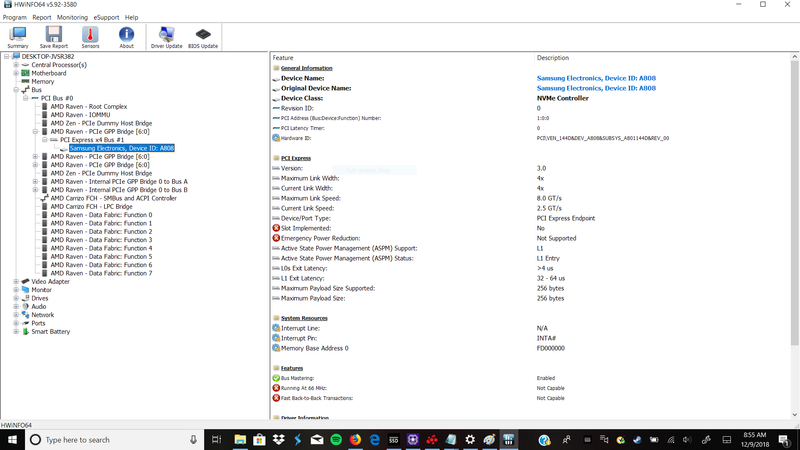Viewport: 800px width, 450px height.
Task: Open Firefox from the taskbar
Action: tap(355, 440)
